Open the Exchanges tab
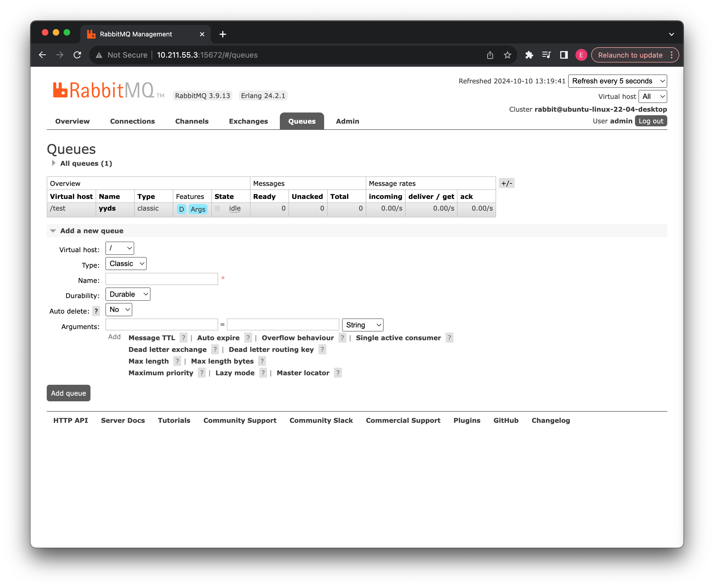Viewport: 714px width, 588px height. (x=248, y=121)
